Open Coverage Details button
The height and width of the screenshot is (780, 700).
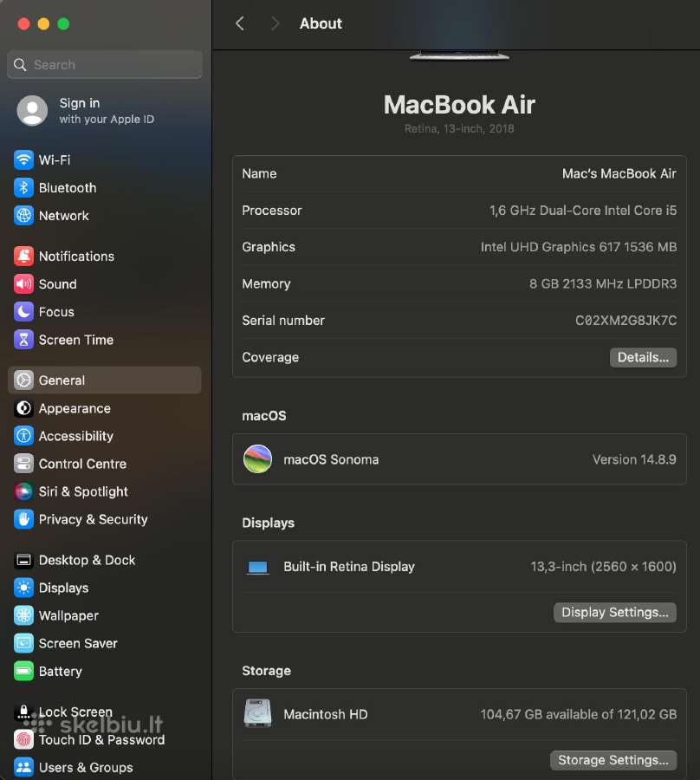(643, 357)
